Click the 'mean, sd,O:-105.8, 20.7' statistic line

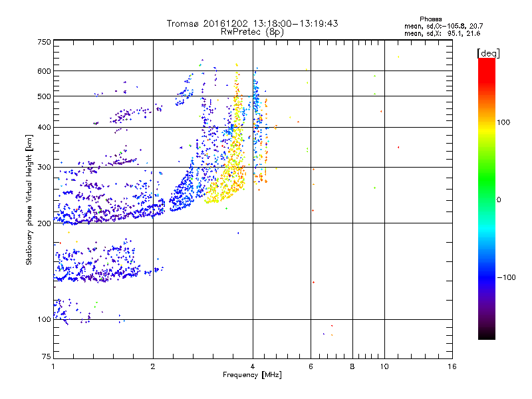pyautogui.click(x=444, y=26)
